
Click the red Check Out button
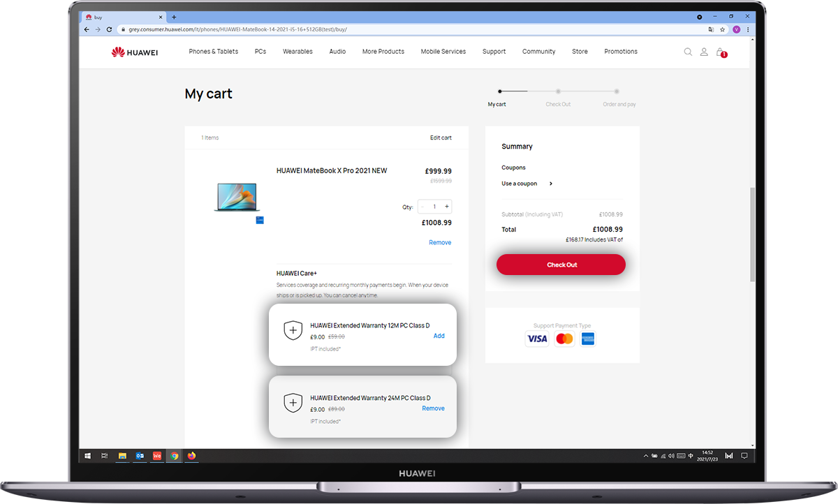point(561,265)
